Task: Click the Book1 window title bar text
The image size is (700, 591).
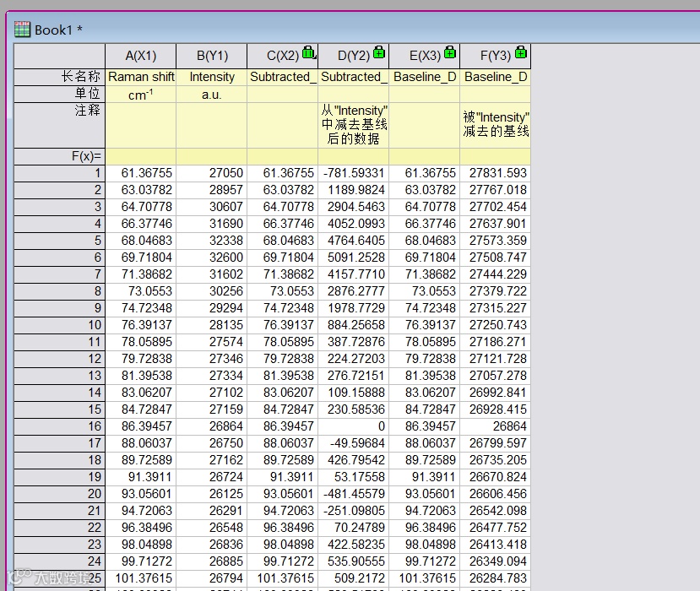Action: [x=58, y=30]
